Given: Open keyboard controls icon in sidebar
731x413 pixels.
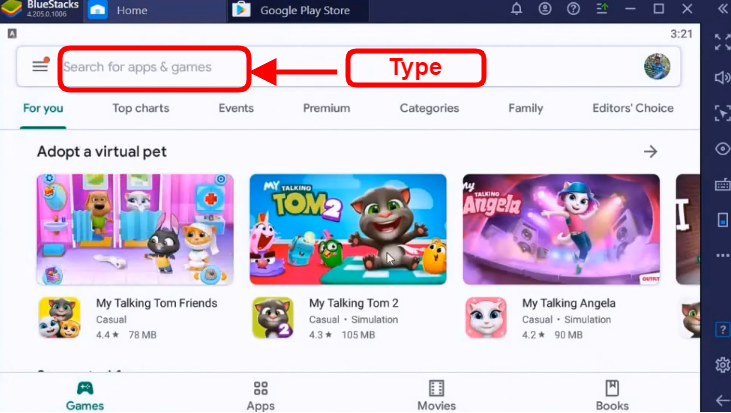Looking at the screenshot, I should click(x=722, y=185).
